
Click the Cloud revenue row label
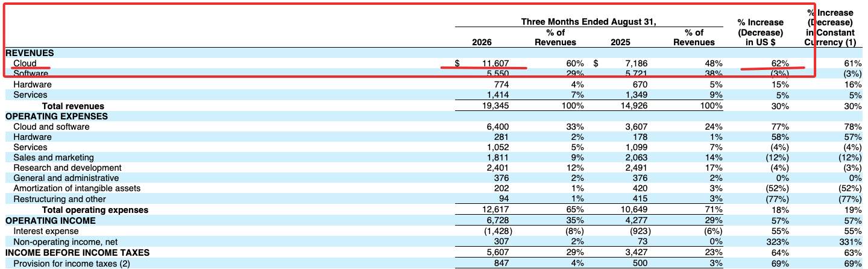click(x=25, y=63)
